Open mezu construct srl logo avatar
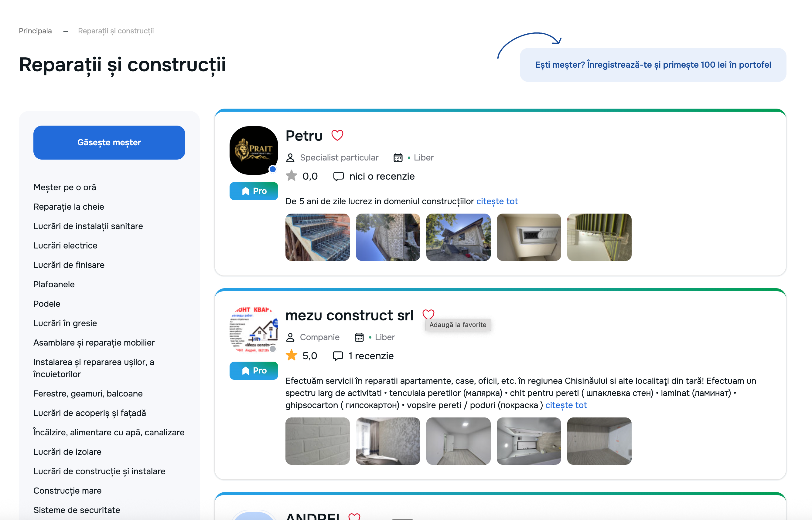This screenshot has height=520, width=812. pyautogui.click(x=254, y=329)
